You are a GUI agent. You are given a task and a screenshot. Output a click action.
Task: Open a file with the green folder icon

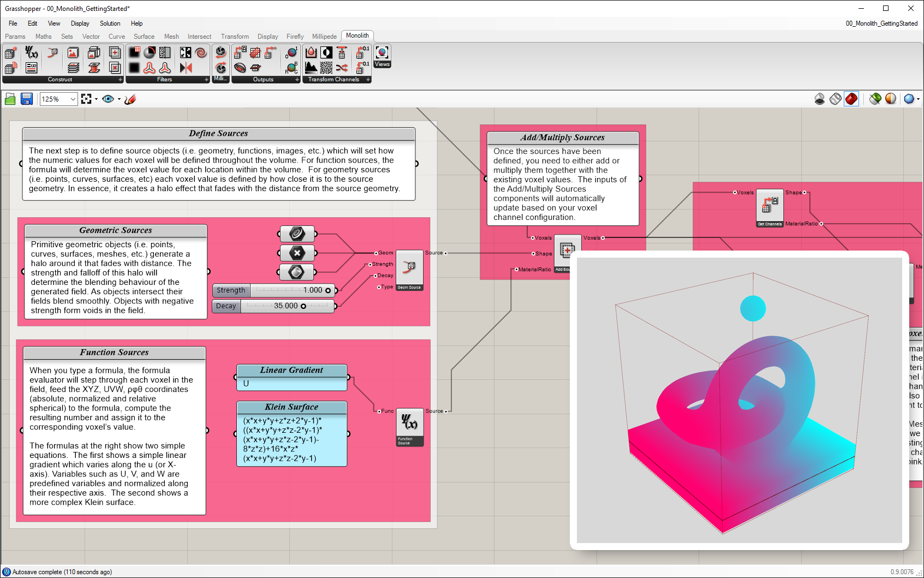click(x=10, y=99)
